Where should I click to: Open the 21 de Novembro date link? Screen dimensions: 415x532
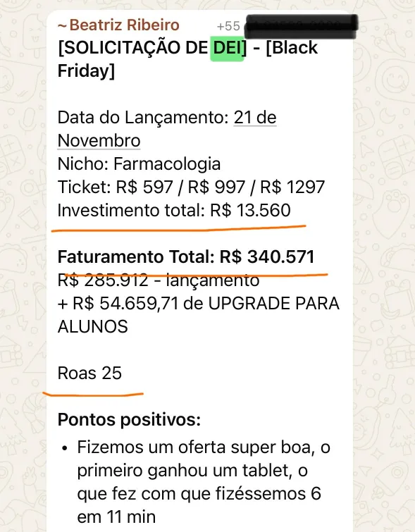167,129
